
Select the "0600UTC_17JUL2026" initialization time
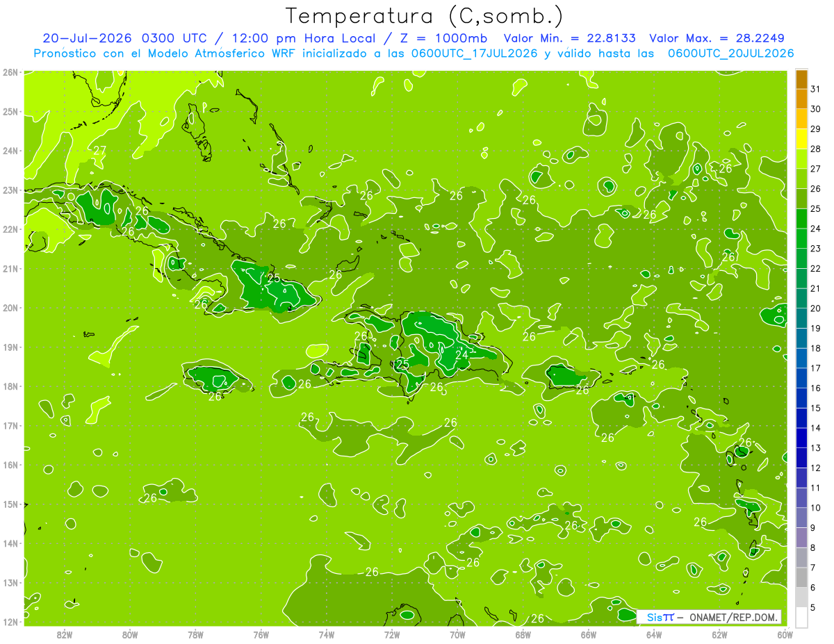[476, 53]
